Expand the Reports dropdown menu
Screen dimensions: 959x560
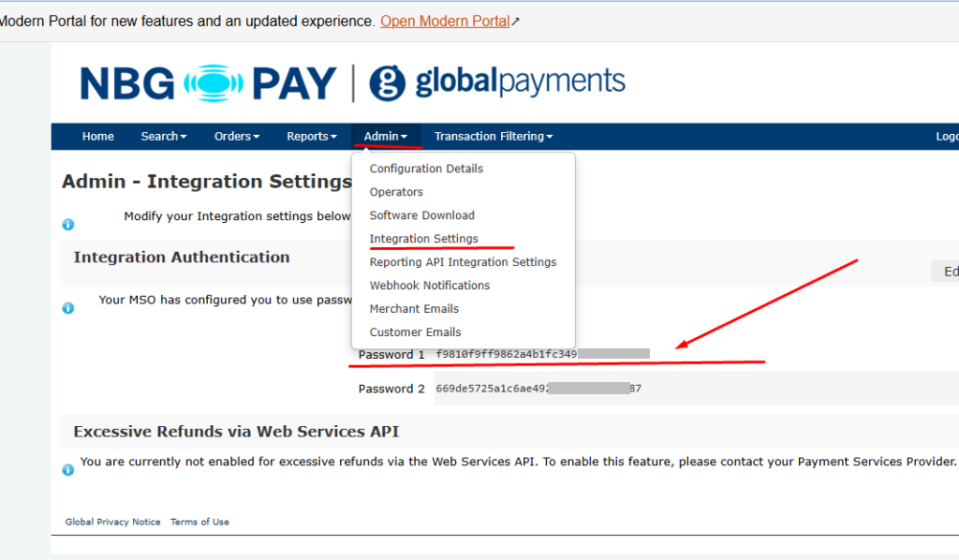[311, 137]
